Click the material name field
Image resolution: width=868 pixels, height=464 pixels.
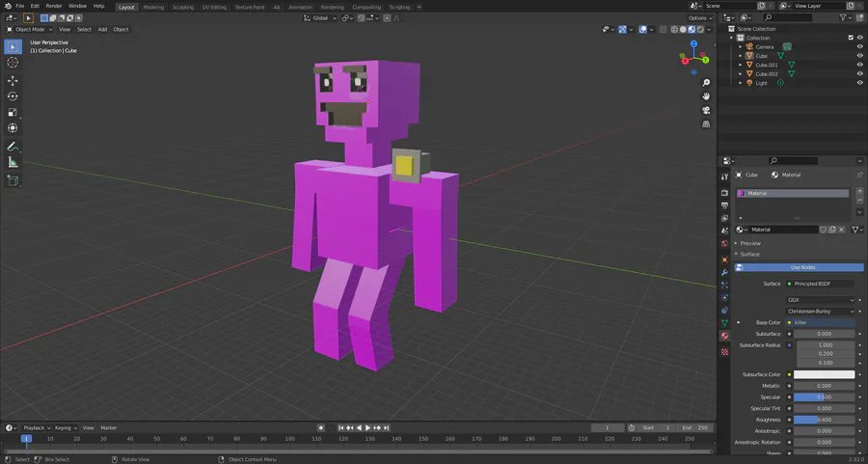click(x=783, y=230)
